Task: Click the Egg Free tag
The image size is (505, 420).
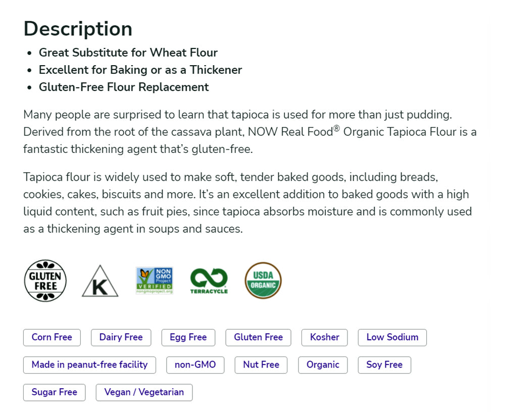Action: 188,337
